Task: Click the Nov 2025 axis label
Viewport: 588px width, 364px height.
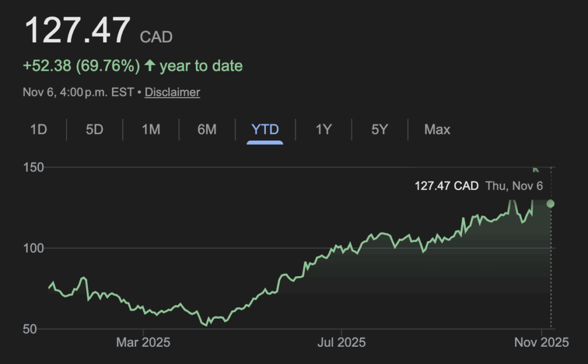Action: point(542,343)
